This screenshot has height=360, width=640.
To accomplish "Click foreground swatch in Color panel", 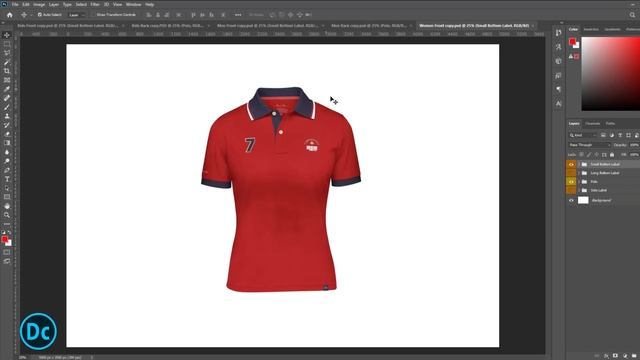I will (572, 41).
